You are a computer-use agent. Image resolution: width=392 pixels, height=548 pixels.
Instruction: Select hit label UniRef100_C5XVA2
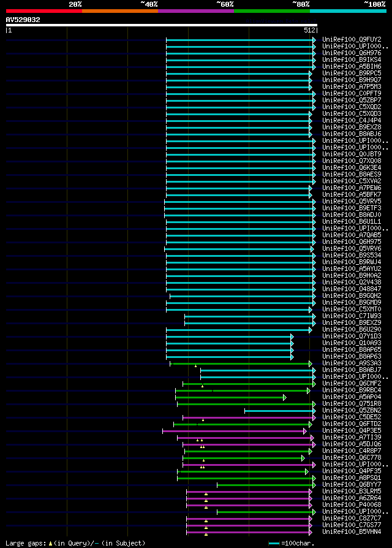click(x=352, y=181)
